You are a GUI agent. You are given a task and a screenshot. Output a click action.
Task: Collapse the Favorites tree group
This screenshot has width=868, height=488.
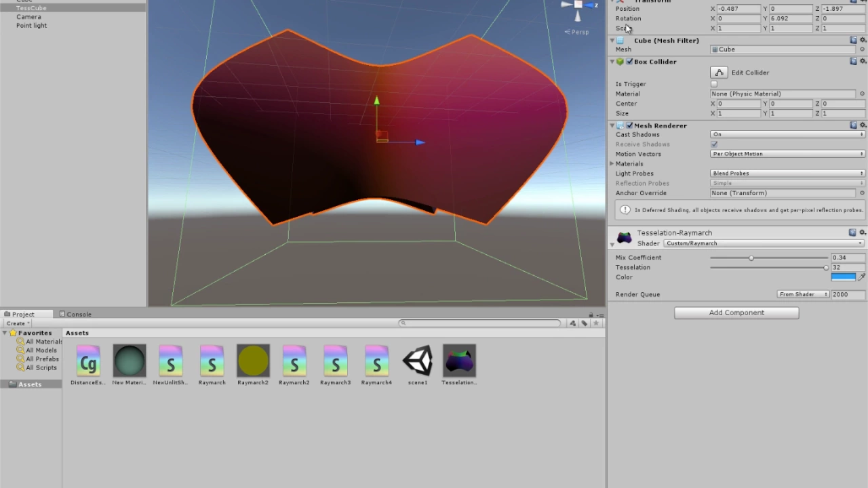click(x=4, y=333)
